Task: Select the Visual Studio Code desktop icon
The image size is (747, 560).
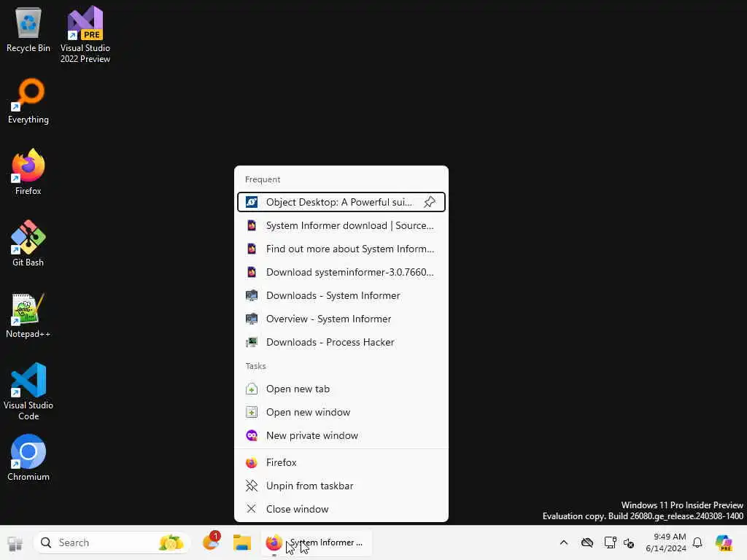Action: pos(28,392)
